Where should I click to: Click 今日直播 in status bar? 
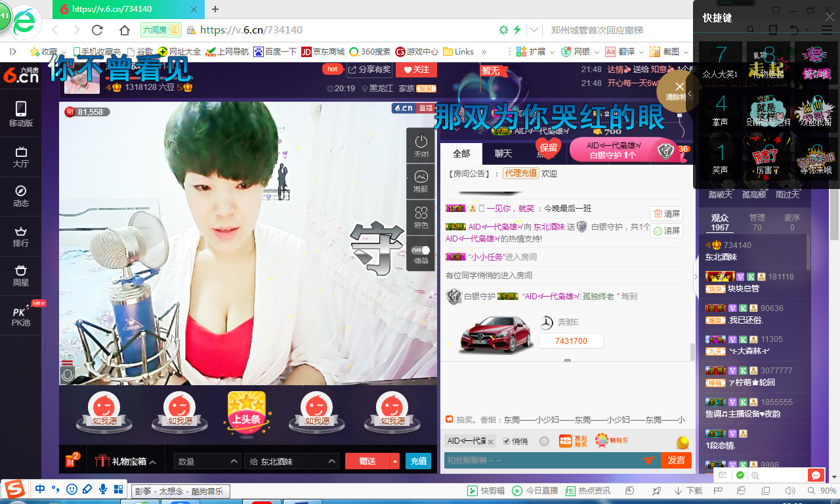[x=535, y=491]
